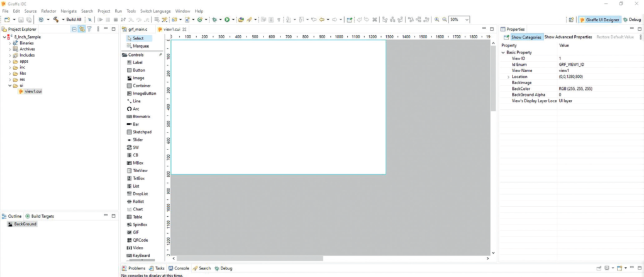Viewport: 644px width, 277px height.
Task: Click the Chart control icon
Action: click(129, 209)
